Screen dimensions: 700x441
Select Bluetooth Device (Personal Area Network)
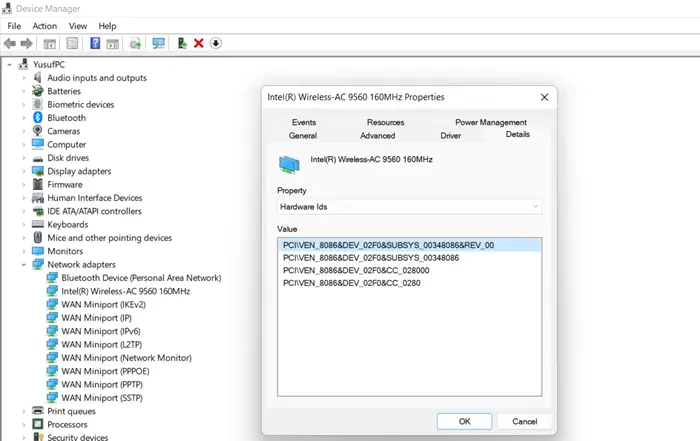[141, 278]
